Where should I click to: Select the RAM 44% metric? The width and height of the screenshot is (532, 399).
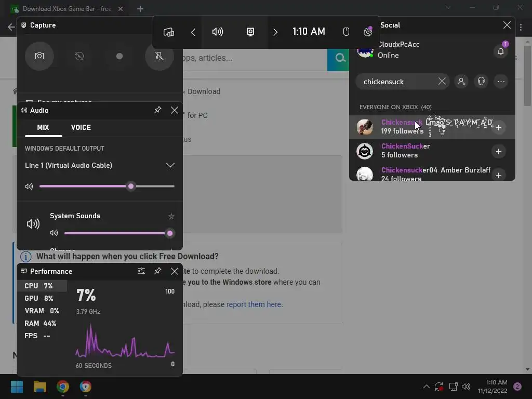[x=42, y=323]
